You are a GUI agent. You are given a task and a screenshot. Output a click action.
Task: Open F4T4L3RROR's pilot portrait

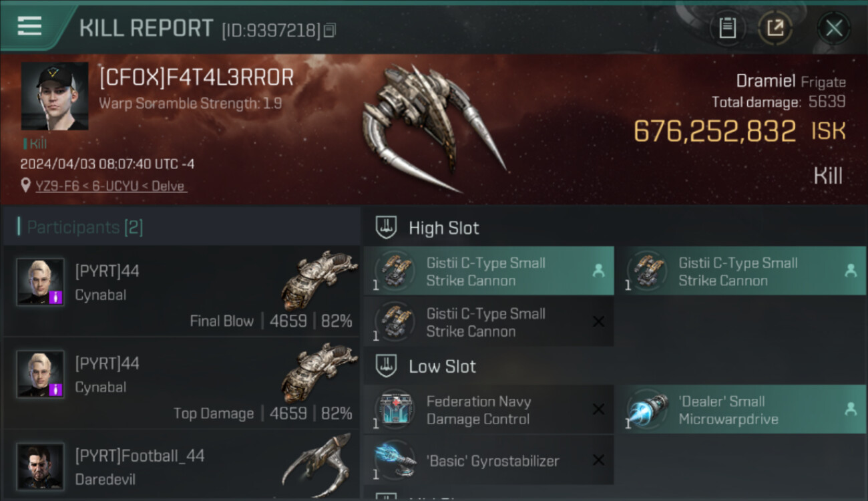click(55, 96)
